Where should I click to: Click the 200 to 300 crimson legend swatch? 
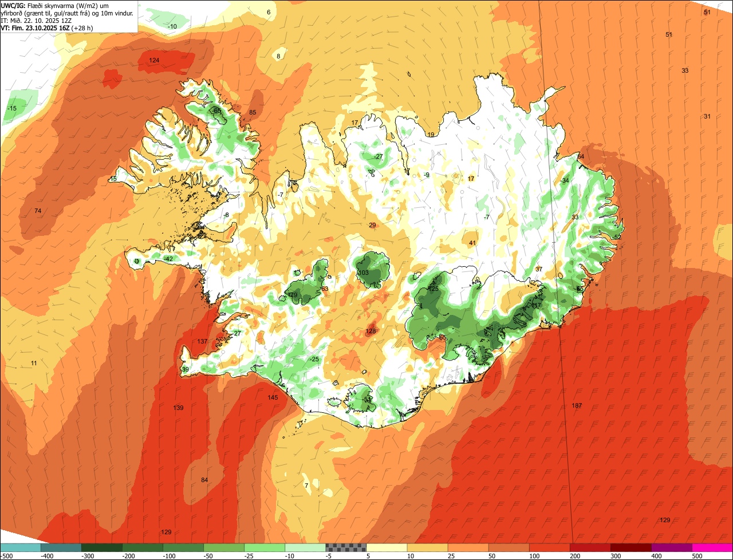[590, 547]
